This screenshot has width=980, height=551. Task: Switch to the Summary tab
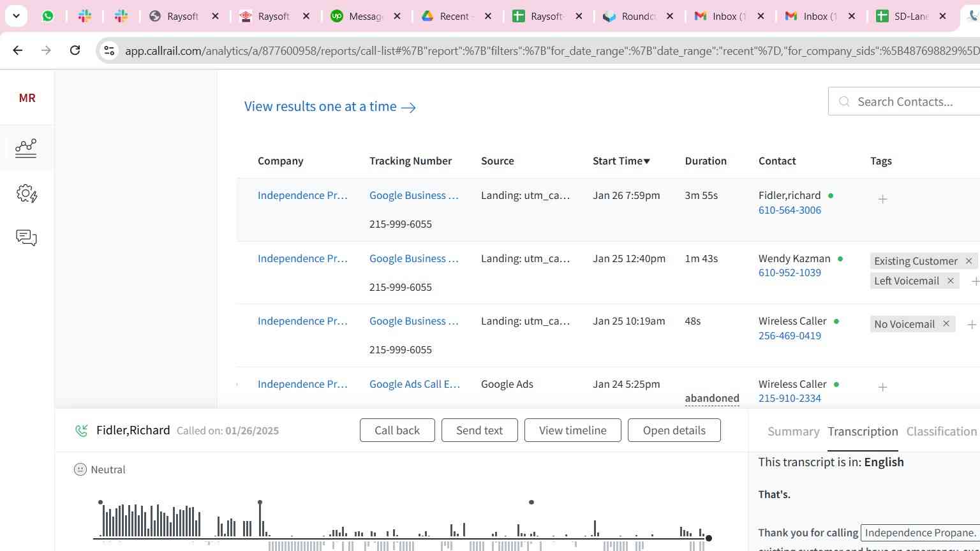(x=793, y=432)
